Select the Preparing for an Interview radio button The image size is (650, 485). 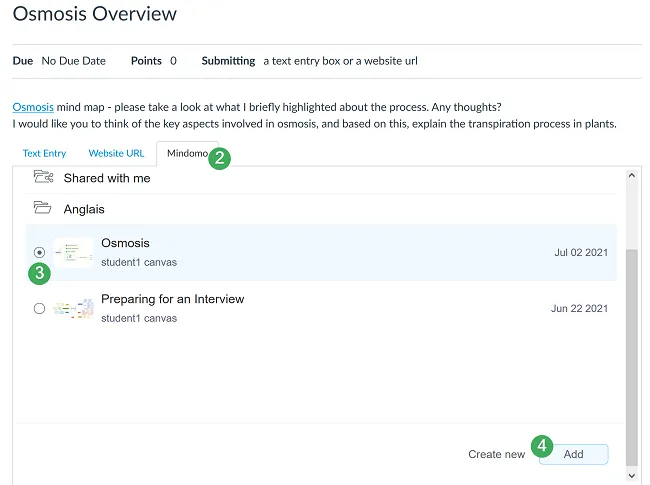(x=39, y=308)
